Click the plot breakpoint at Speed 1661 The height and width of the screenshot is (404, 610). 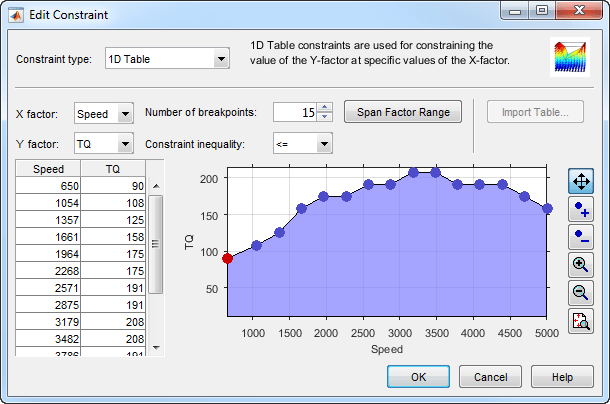click(x=301, y=209)
